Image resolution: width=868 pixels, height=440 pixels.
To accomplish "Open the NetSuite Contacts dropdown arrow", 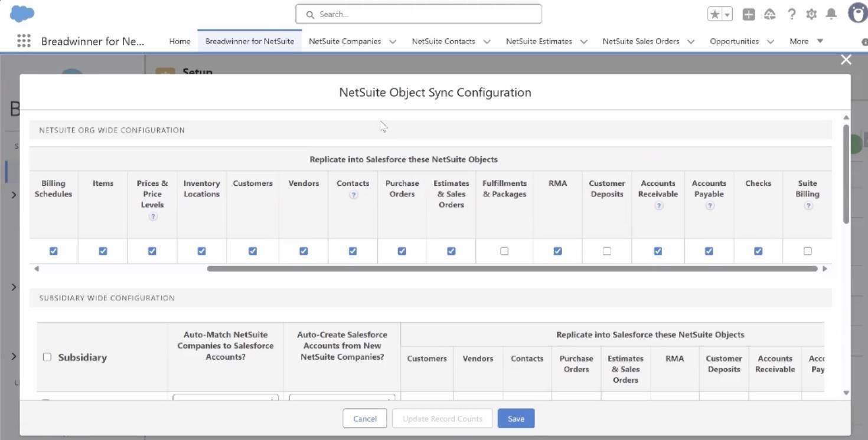I will (x=487, y=41).
